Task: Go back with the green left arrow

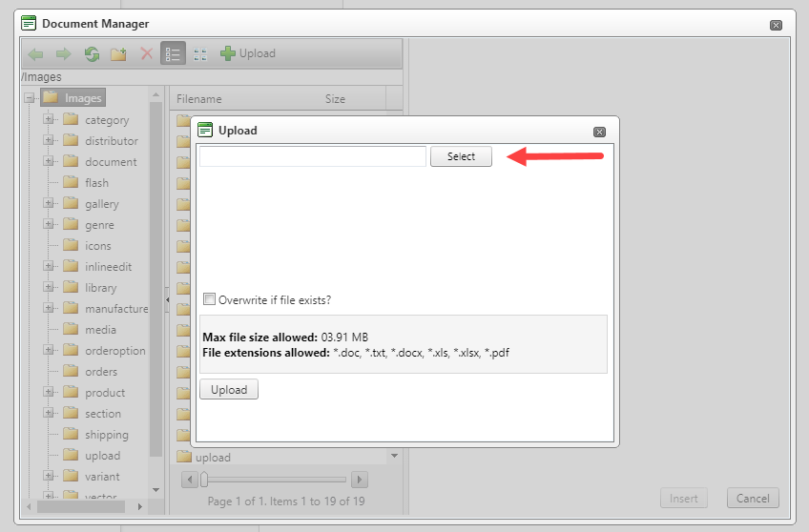Action: 35,53
